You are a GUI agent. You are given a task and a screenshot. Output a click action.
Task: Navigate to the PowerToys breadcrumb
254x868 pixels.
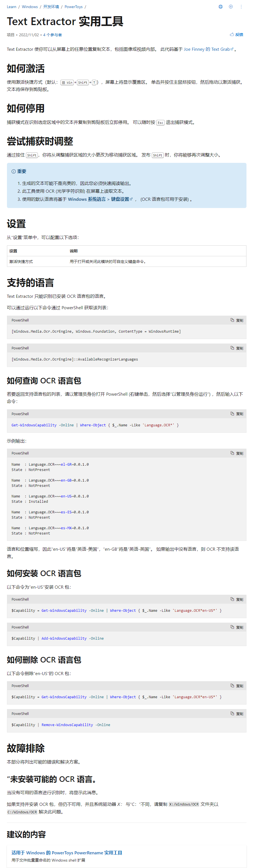73,7
